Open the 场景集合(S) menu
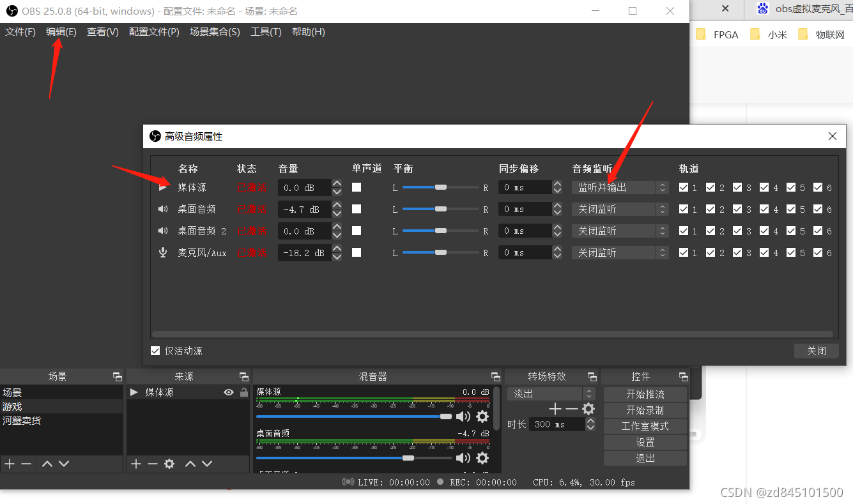This screenshot has width=853, height=504. click(x=215, y=32)
